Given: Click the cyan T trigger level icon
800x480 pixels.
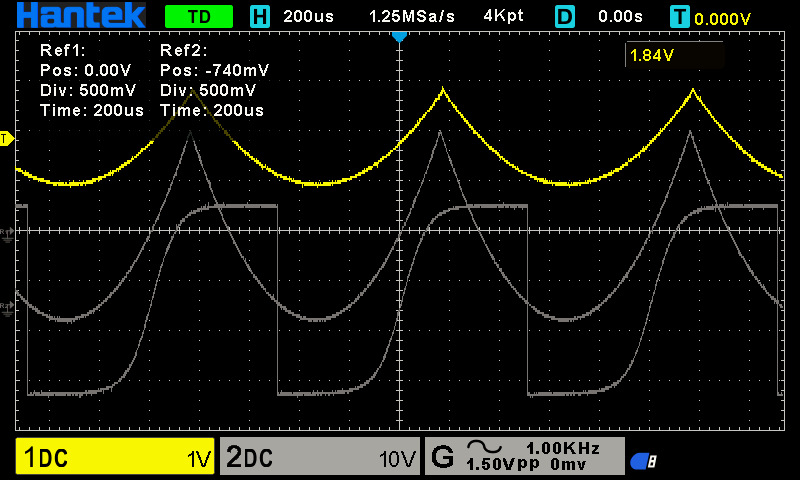Looking at the screenshot, I should [680, 17].
